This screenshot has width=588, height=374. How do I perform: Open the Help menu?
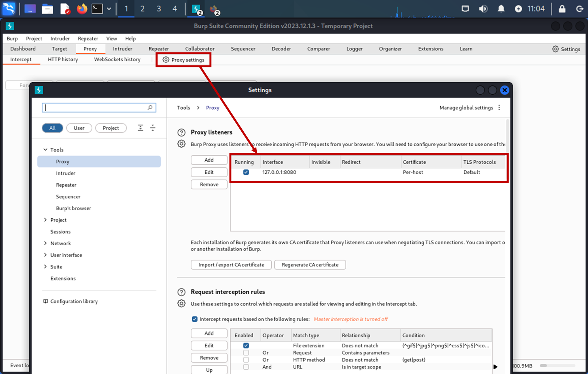pos(130,38)
